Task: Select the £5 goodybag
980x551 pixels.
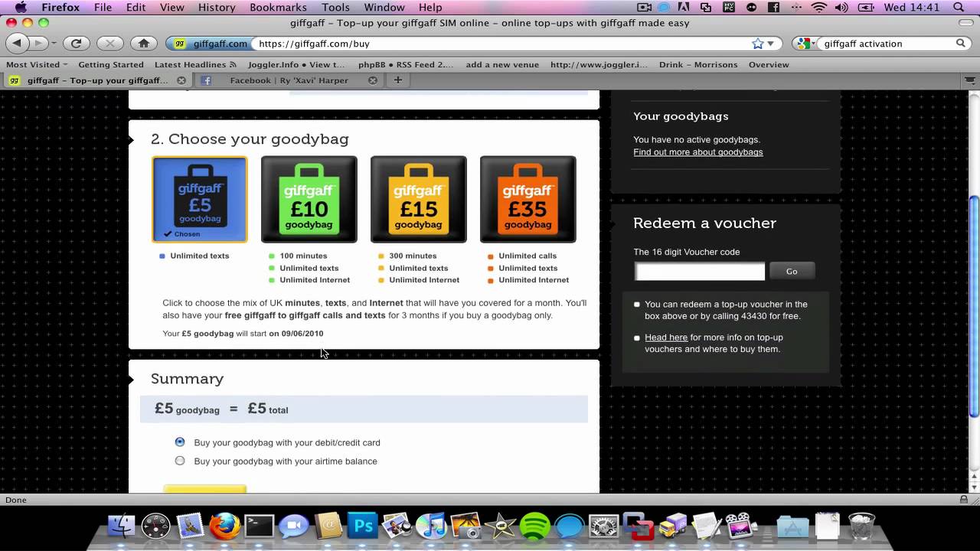Action: (x=200, y=199)
